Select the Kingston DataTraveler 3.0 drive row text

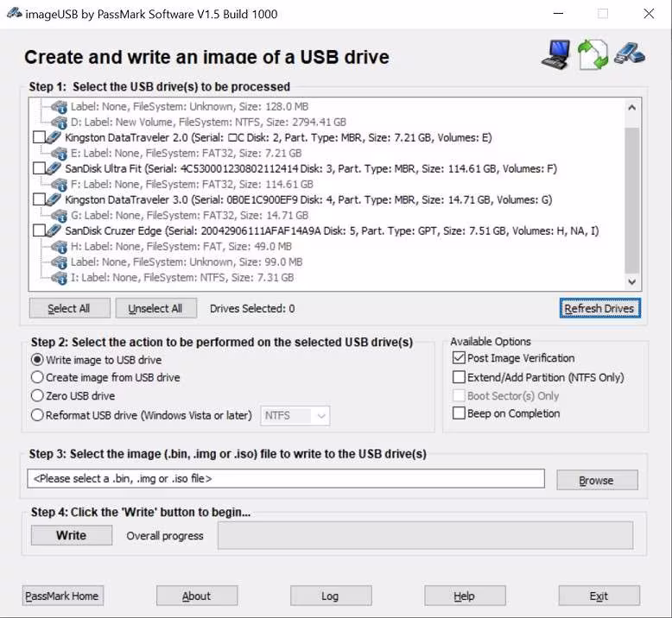point(308,199)
